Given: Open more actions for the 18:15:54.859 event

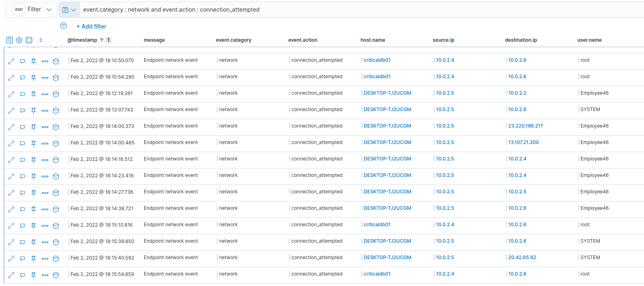Looking at the screenshot, I should pyautogui.click(x=45, y=275).
